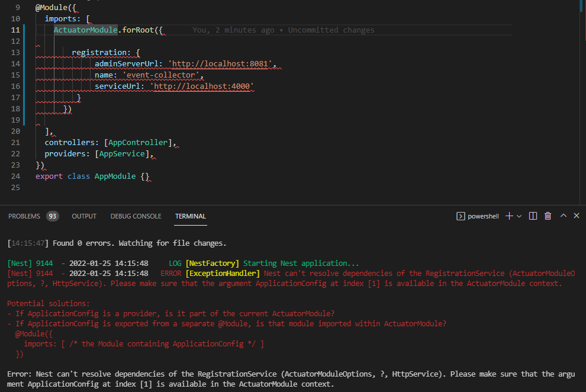Split the powershell terminal
This screenshot has height=392, width=586.
pyautogui.click(x=533, y=216)
